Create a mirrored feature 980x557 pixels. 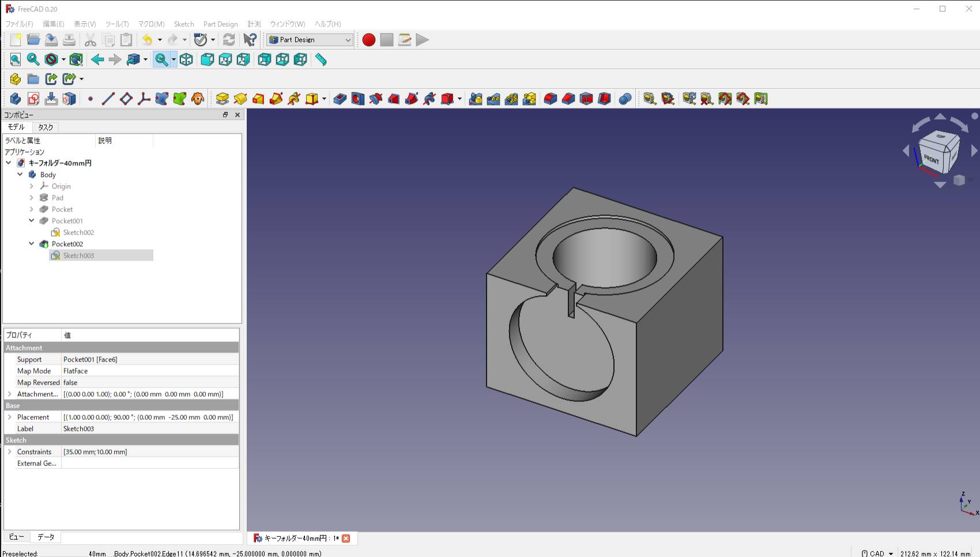(x=476, y=99)
